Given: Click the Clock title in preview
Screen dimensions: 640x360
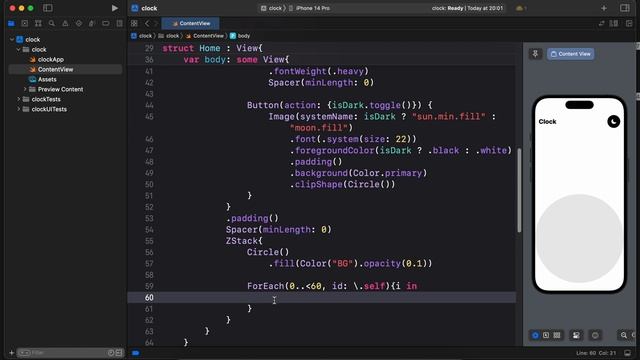Looking at the screenshot, I should click(x=547, y=122).
